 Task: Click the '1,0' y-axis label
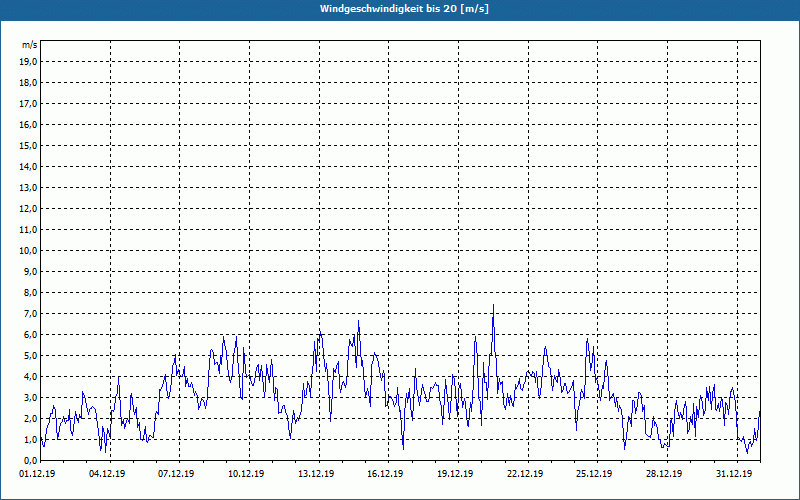[x=30, y=440]
